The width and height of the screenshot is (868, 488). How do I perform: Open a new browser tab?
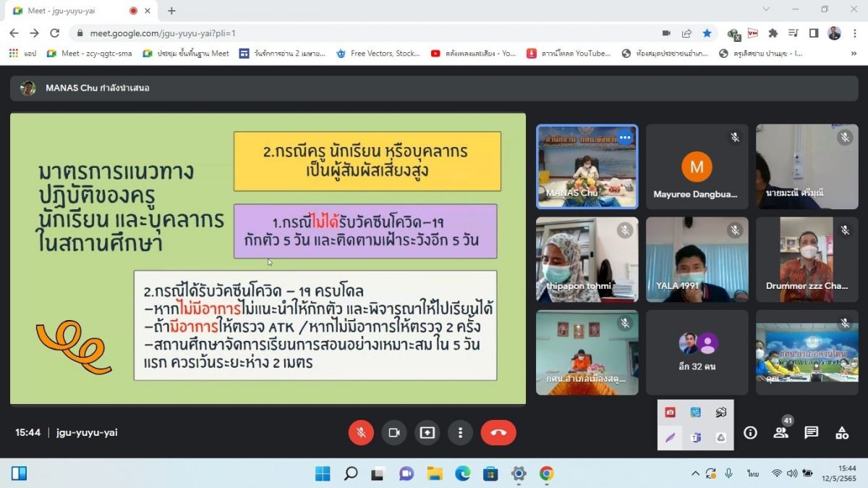pos(171,11)
